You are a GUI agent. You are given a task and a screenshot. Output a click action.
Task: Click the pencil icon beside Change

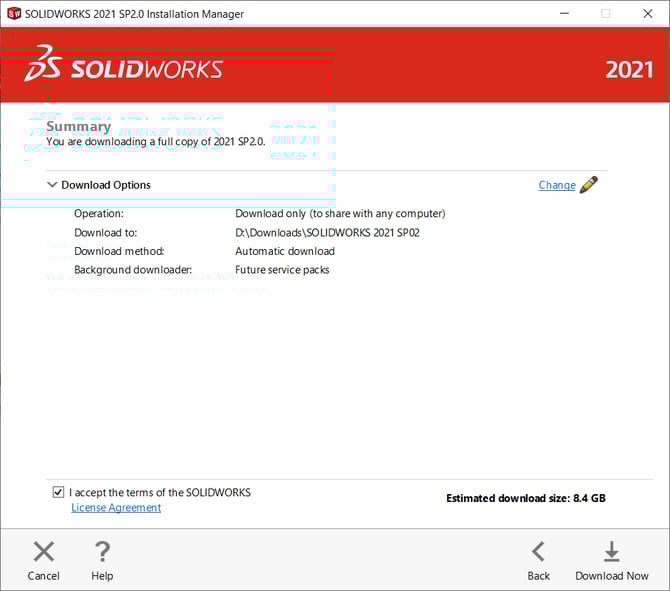(588, 185)
